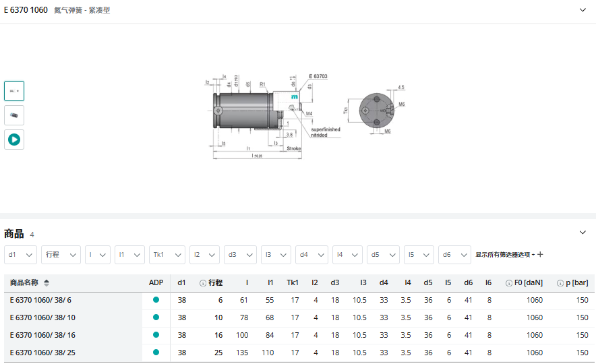The width and height of the screenshot is (596, 364).
Task: Select length value 78 in 38/ 10 row
Action: tap(244, 317)
